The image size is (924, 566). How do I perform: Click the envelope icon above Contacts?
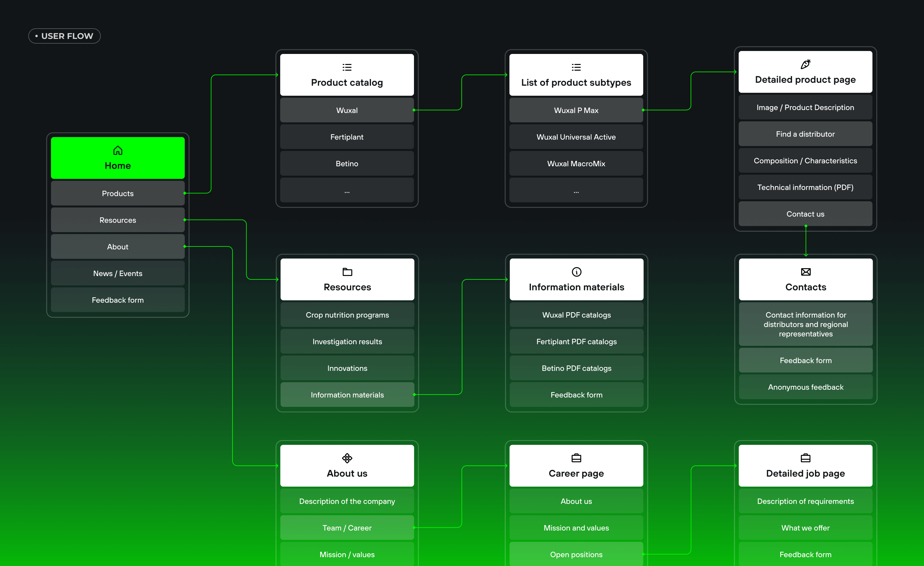tap(806, 272)
